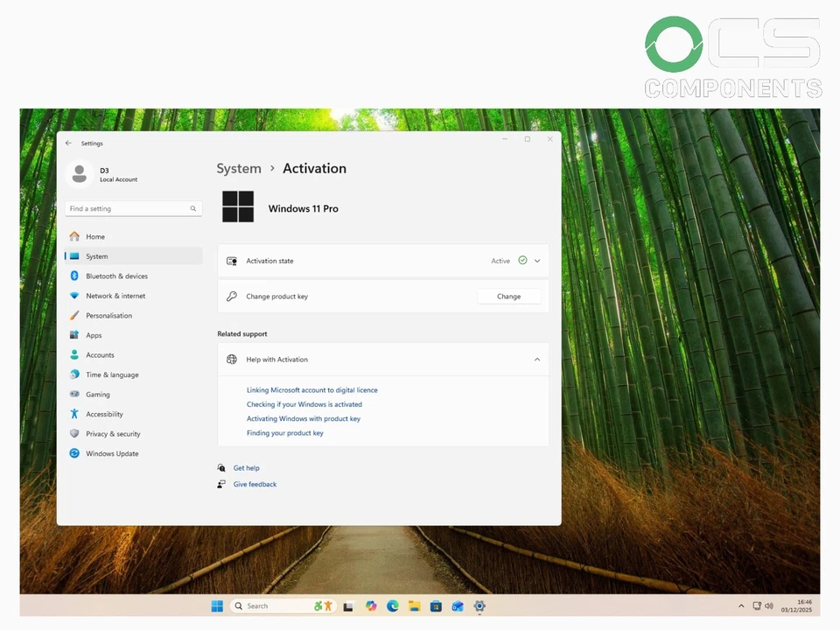Show hidden system tray icons

741,605
